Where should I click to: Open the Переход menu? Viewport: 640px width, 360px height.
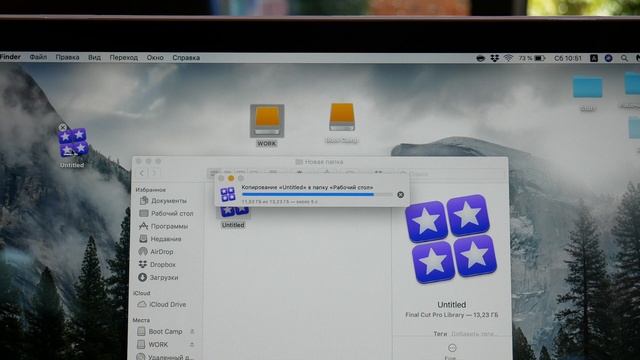tap(124, 58)
